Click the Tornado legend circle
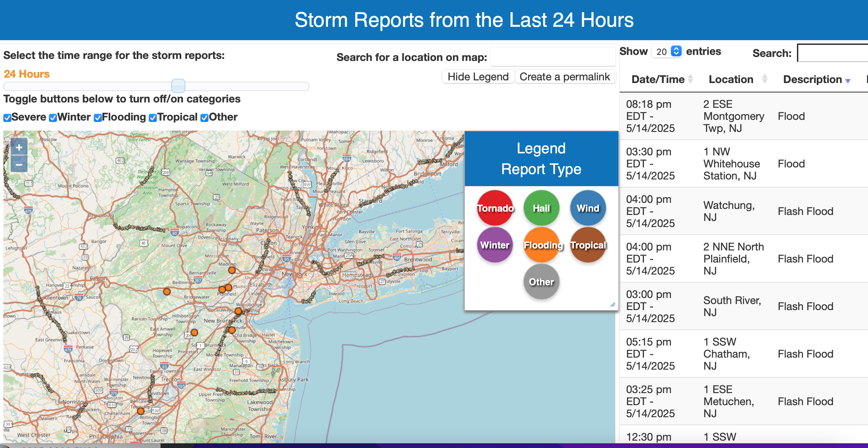Image resolution: width=868 pixels, height=448 pixels. (x=495, y=208)
